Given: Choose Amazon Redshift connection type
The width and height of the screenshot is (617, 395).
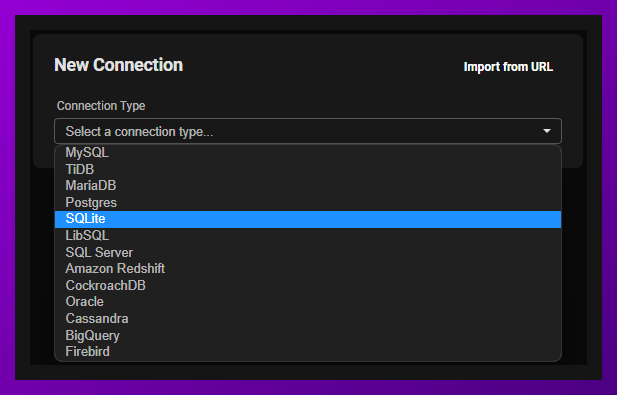Looking at the screenshot, I should [308, 269].
